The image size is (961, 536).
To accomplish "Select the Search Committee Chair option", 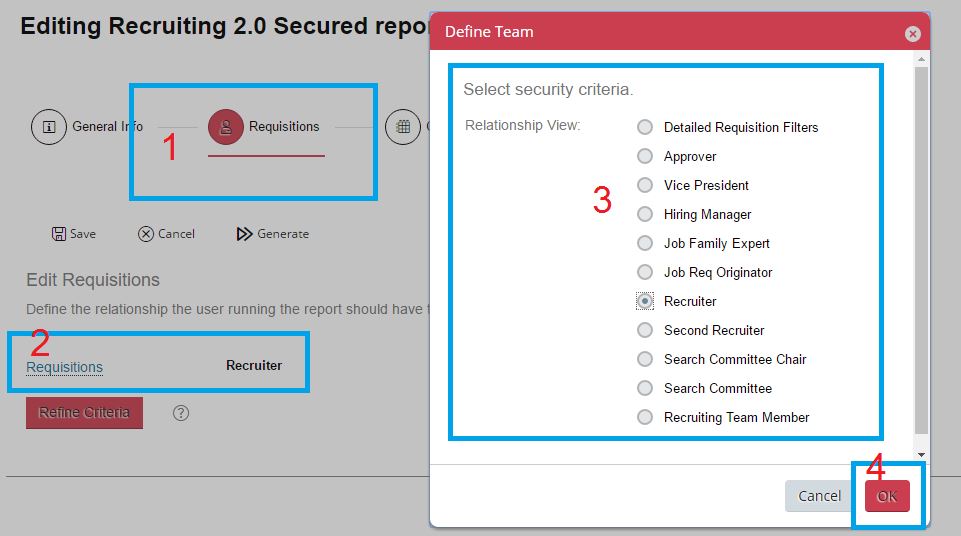I will [x=645, y=359].
